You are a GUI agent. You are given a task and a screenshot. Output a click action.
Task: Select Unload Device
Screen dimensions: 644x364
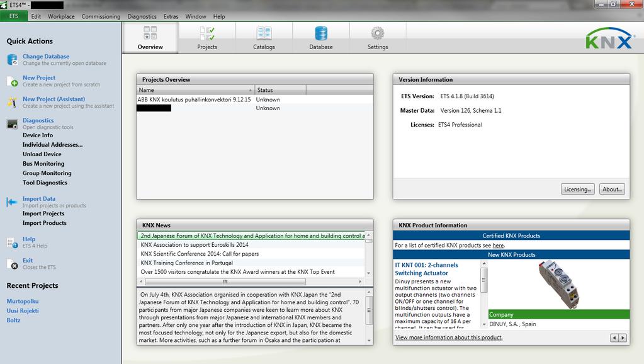click(x=42, y=154)
